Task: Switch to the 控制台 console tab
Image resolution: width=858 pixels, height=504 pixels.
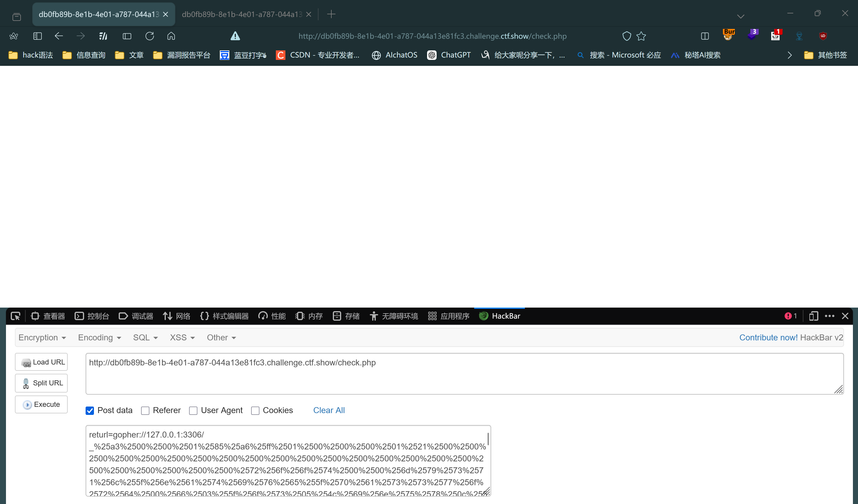Action: 92,316
